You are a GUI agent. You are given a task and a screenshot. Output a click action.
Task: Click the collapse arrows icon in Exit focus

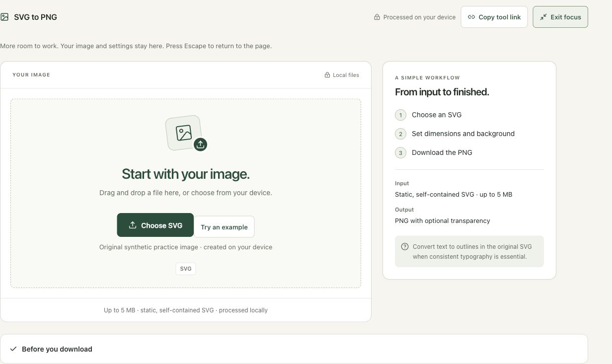[543, 17]
